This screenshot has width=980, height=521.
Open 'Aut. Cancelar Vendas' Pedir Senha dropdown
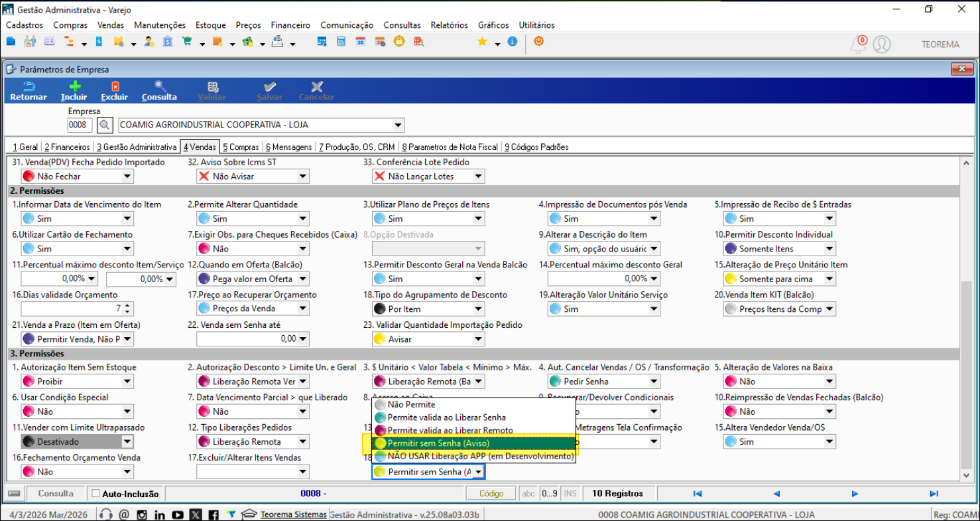(x=654, y=382)
